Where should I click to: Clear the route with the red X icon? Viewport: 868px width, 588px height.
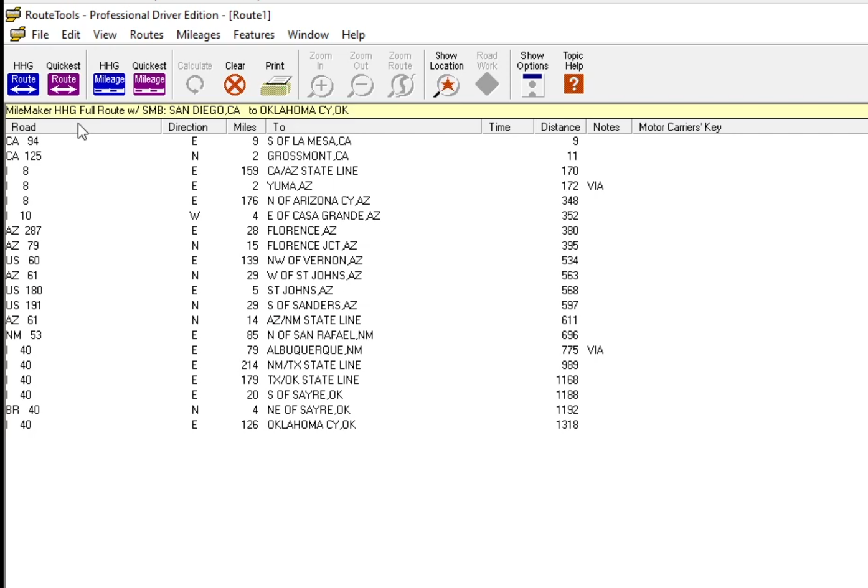point(235,85)
